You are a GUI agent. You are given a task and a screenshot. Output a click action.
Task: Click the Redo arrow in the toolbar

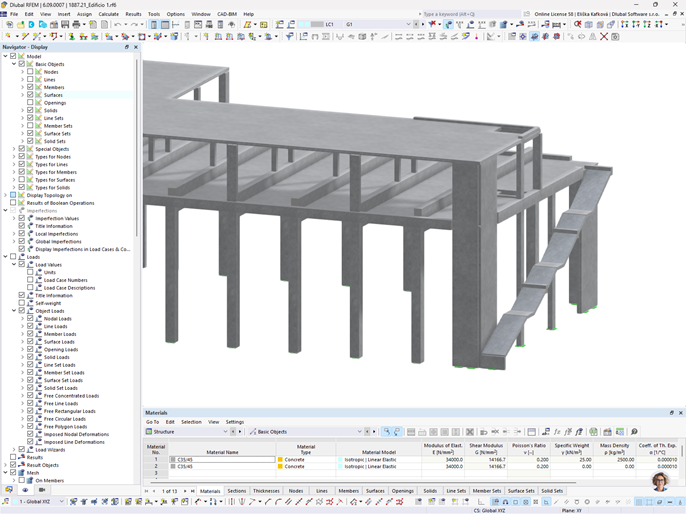pos(134,24)
